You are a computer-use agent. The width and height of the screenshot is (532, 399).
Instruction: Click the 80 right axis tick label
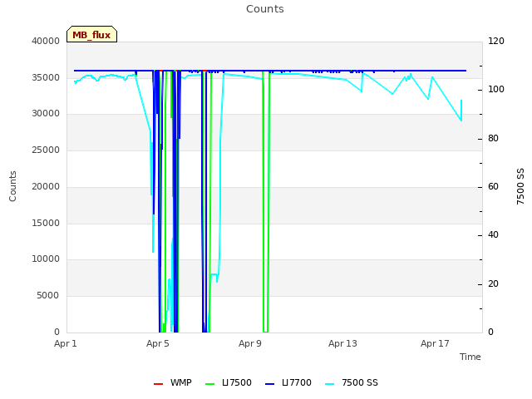point(493,139)
